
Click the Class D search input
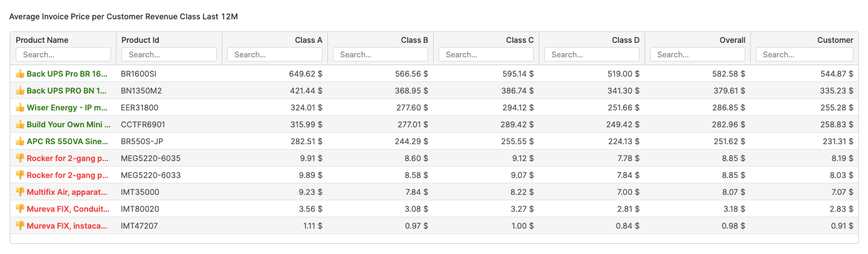(592, 54)
